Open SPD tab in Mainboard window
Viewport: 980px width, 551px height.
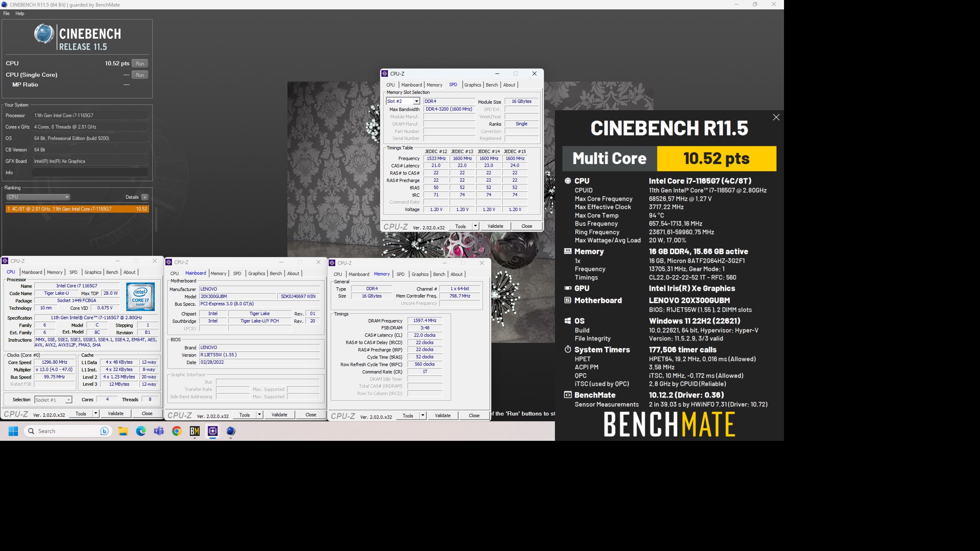pyautogui.click(x=237, y=273)
